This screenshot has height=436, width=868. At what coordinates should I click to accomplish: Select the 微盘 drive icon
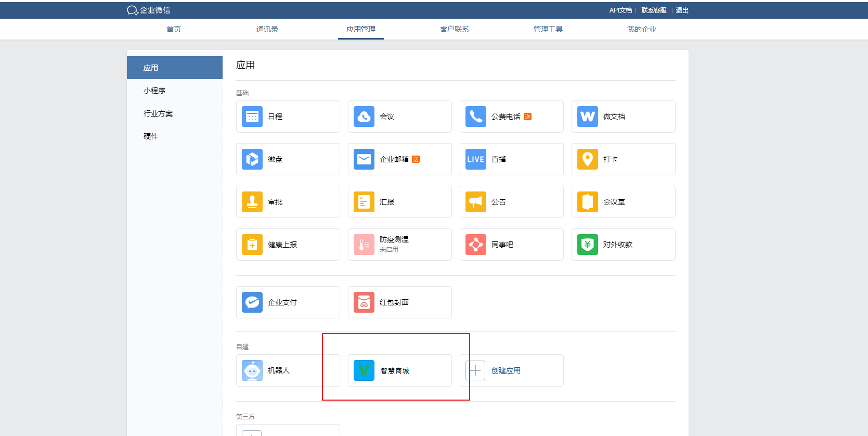tap(252, 159)
